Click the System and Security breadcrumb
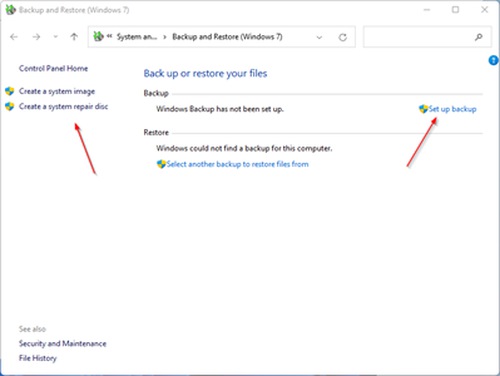This screenshot has width=500, height=376. point(137,37)
